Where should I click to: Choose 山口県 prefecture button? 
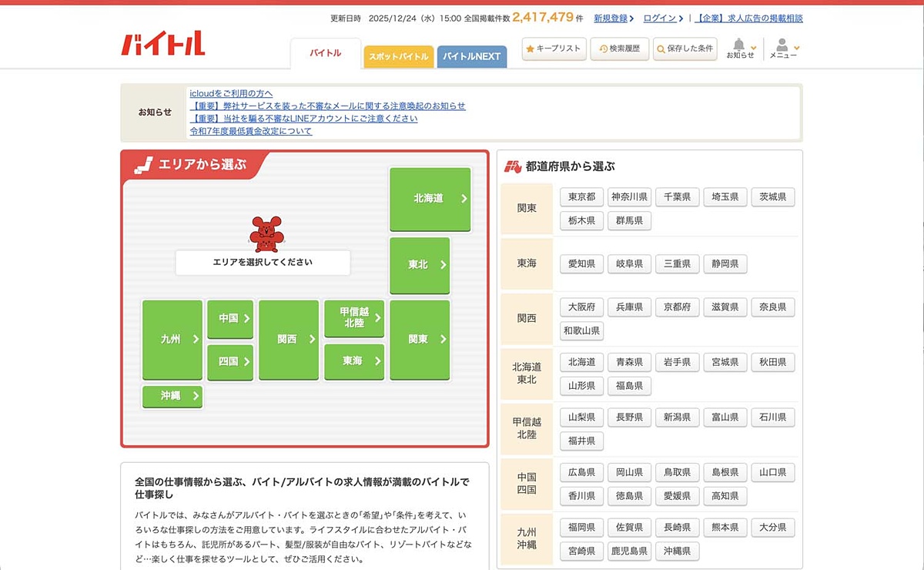coord(772,472)
